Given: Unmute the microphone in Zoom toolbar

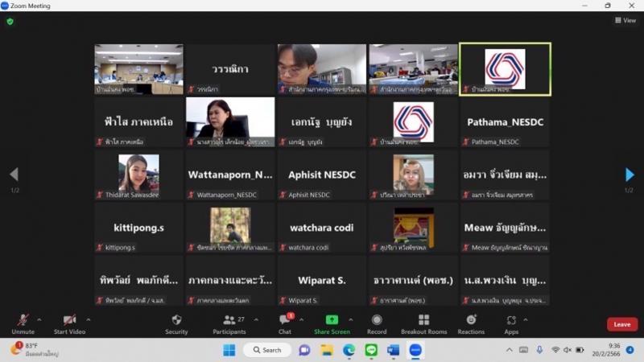Looking at the screenshot, I should coord(23,324).
